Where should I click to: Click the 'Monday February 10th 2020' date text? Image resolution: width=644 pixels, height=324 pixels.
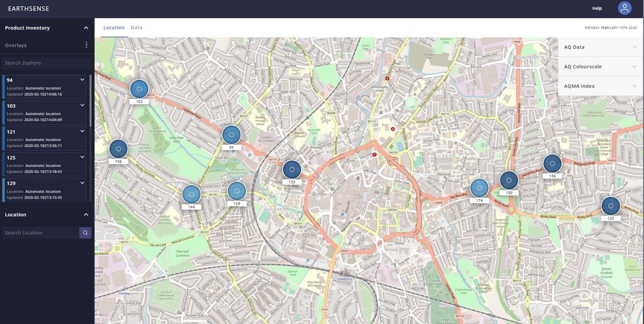click(x=610, y=28)
